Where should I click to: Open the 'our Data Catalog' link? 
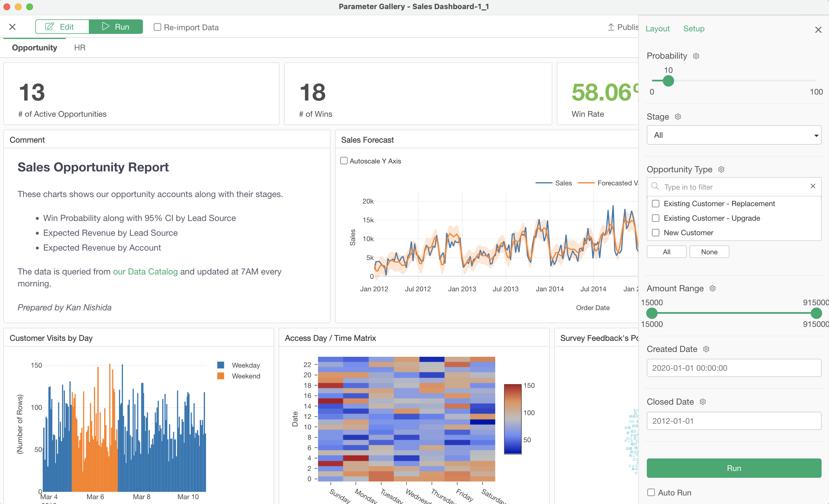[x=145, y=272]
